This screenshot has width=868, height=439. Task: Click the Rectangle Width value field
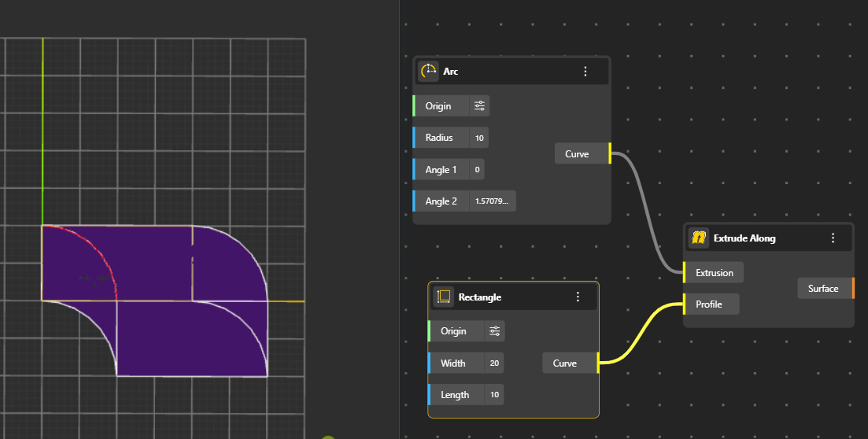pyautogui.click(x=494, y=363)
